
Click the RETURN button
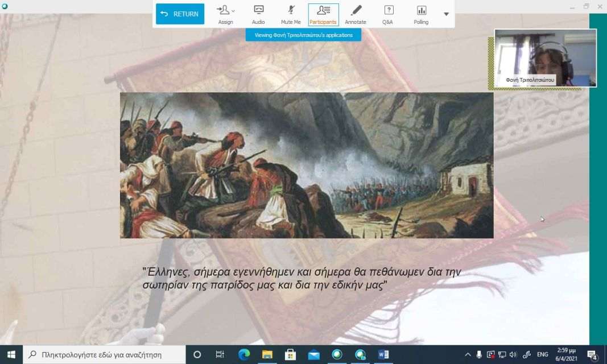click(x=180, y=14)
